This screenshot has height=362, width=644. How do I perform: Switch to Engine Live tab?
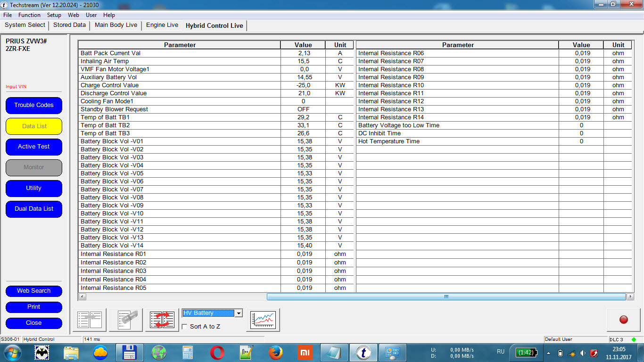click(162, 25)
